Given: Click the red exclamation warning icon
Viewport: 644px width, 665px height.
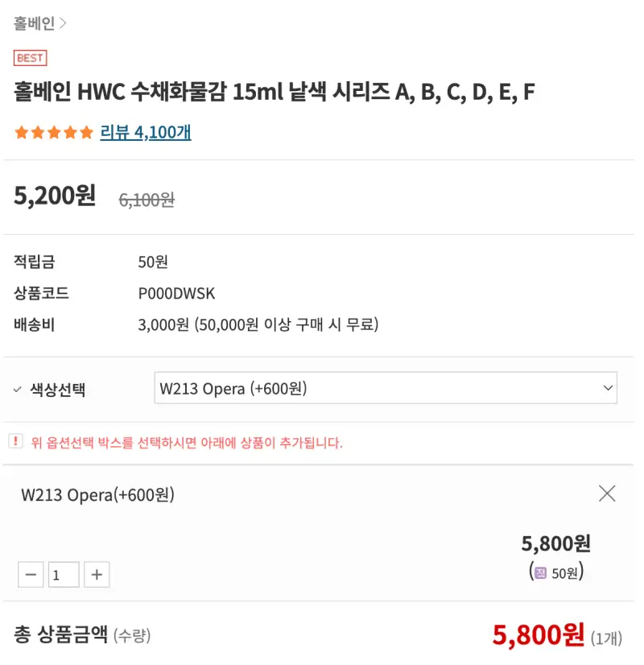Looking at the screenshot, I should tap(16, 441).
